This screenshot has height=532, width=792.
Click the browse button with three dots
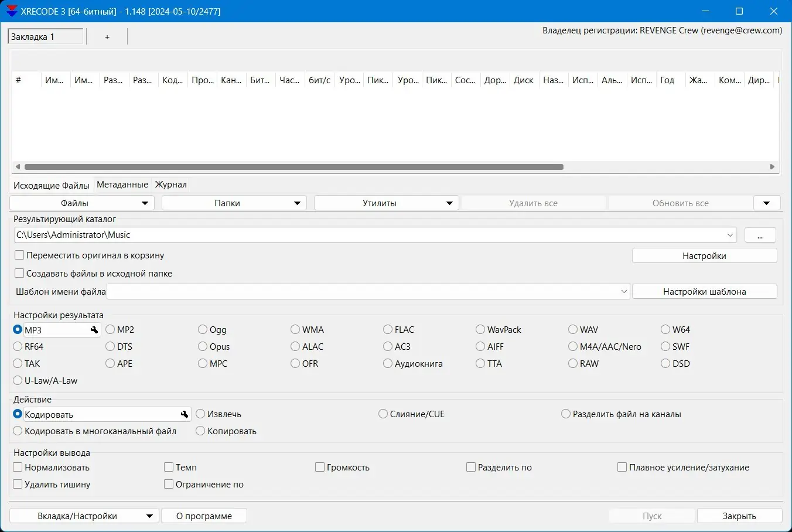click(760, 236)
